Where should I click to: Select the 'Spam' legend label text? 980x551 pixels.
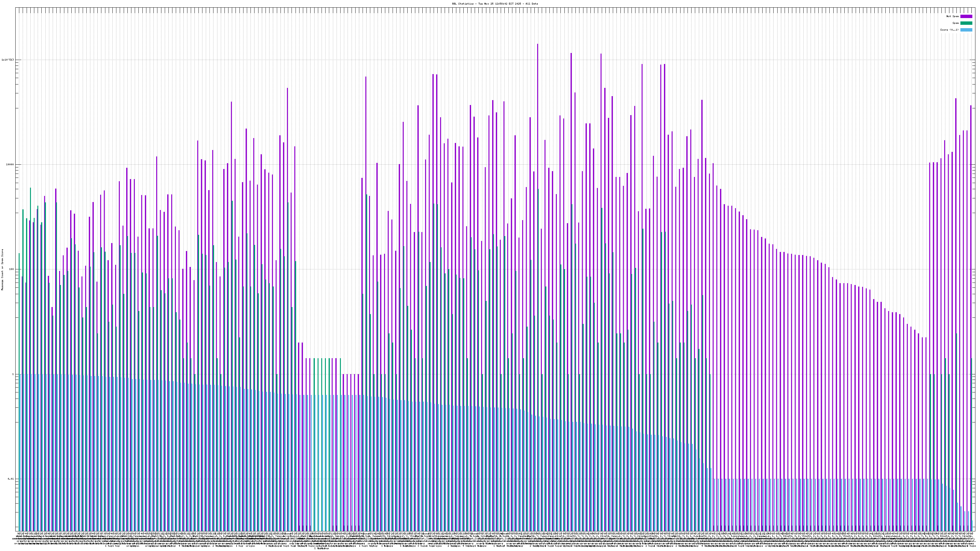point(956,23)
